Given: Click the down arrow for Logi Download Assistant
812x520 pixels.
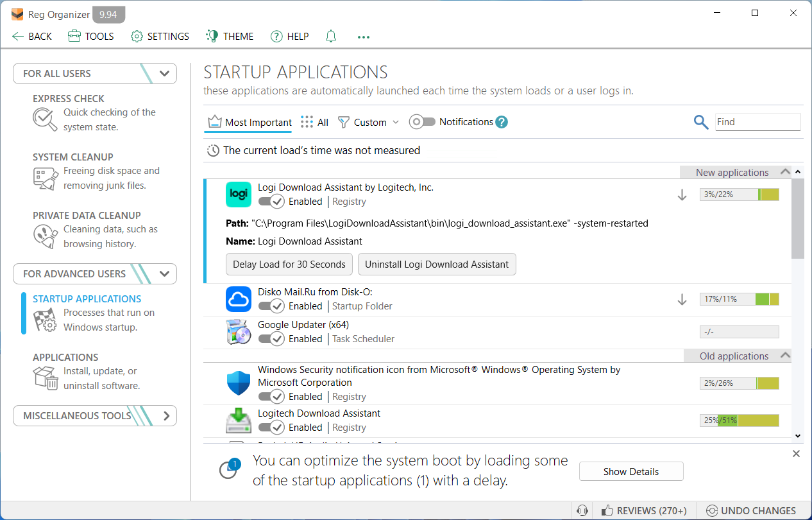Looking at the screenshot, I should 682,195.
